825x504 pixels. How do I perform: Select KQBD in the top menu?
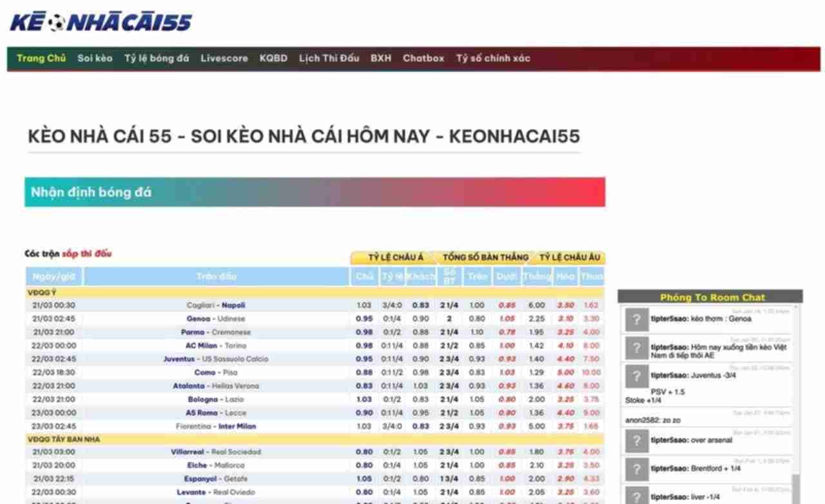(x=273, y=58)
